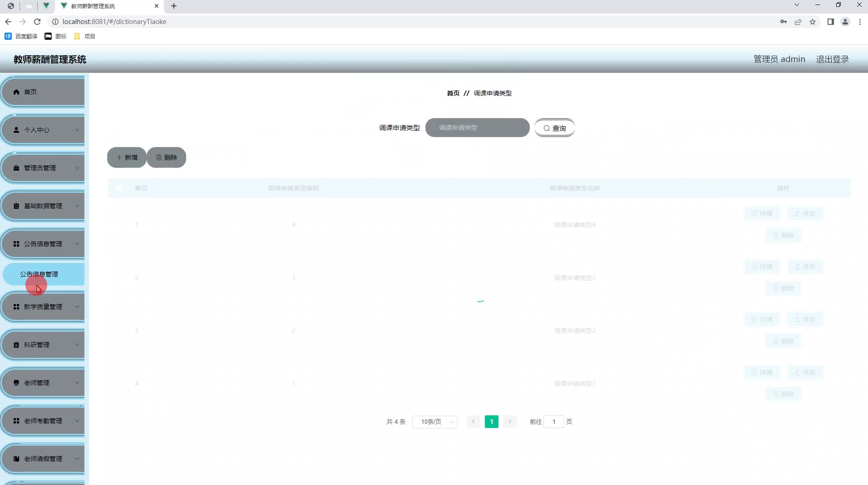Expand the 科研管理 sidebar menu
Viewport: 868px width, 485px height.
(x=43, y=345)
